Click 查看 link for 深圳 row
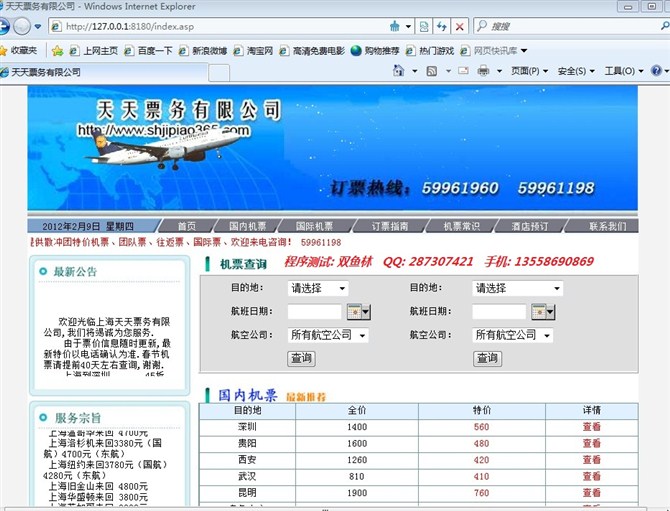Screen dimensions: 670x511 point(591,427)
